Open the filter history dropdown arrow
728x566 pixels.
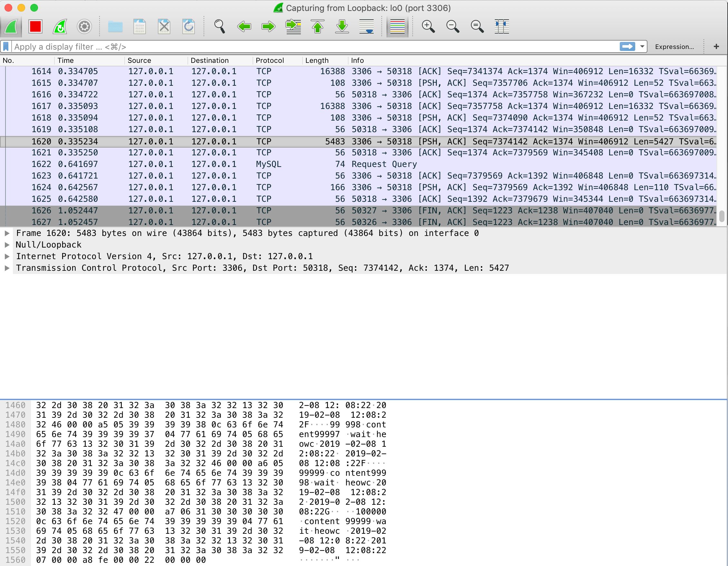[642, 46]
